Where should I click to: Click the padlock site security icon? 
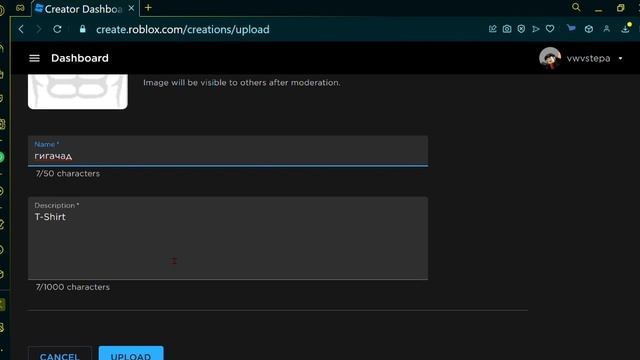(x=83, y=29)
